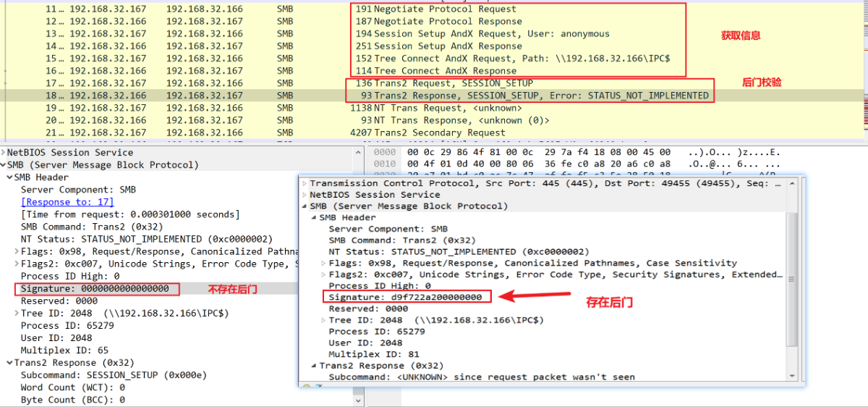The image size is (868, 407).
Task: Expand 'Flags: 0x98' in the overlay window
Action: (323, 263)
